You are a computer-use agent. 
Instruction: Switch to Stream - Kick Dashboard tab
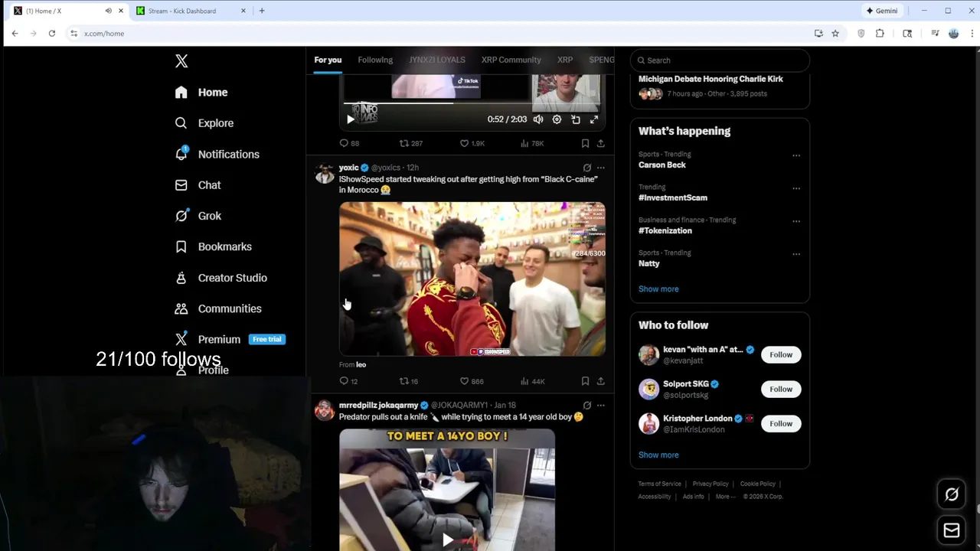click(182, 11)
